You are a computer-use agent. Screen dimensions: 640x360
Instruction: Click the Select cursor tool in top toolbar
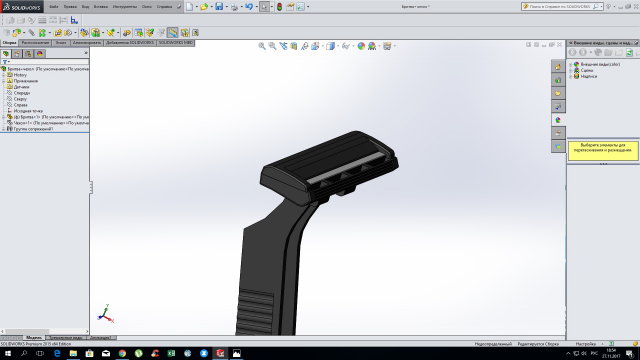pos(264,7)
